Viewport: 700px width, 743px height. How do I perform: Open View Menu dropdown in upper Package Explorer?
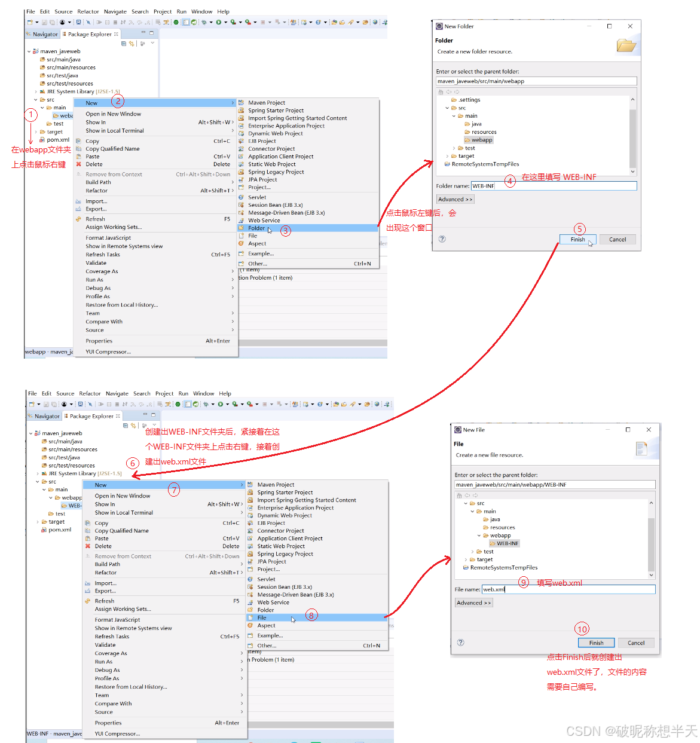[152, 44]
